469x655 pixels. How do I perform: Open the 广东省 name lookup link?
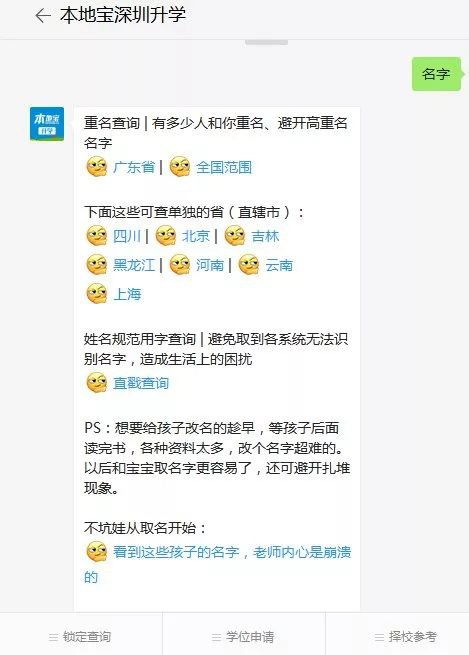134,167
